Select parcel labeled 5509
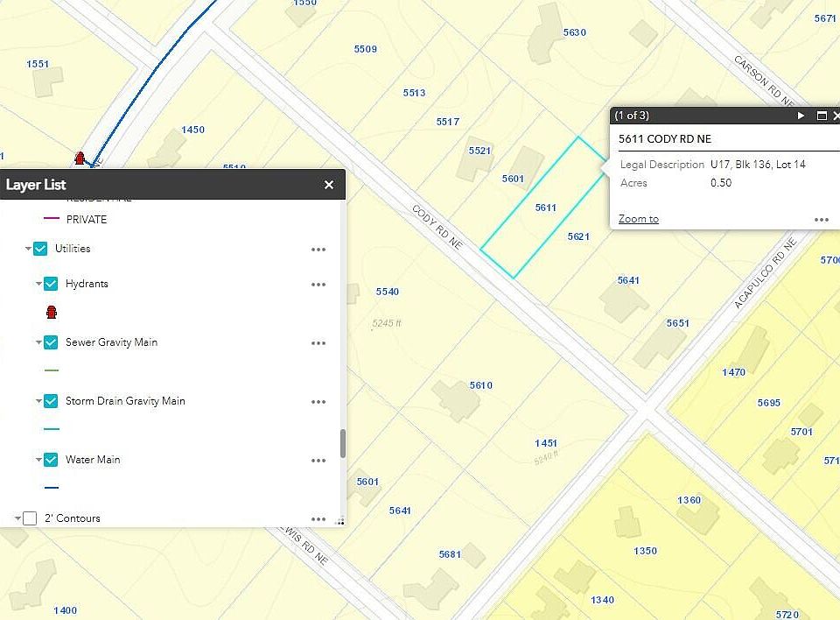Screen dimensions: 840x620 pos(366,49)
